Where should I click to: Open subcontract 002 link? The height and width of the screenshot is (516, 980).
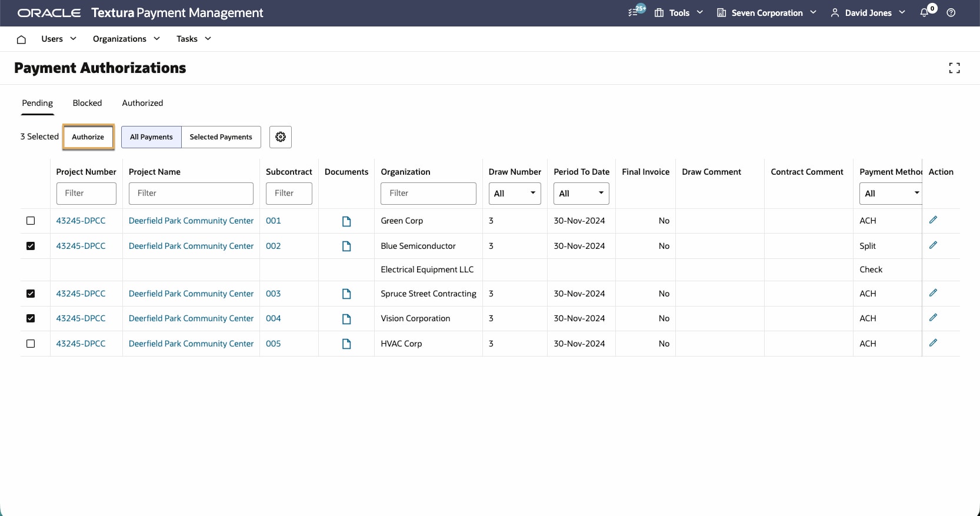point(274,246)
